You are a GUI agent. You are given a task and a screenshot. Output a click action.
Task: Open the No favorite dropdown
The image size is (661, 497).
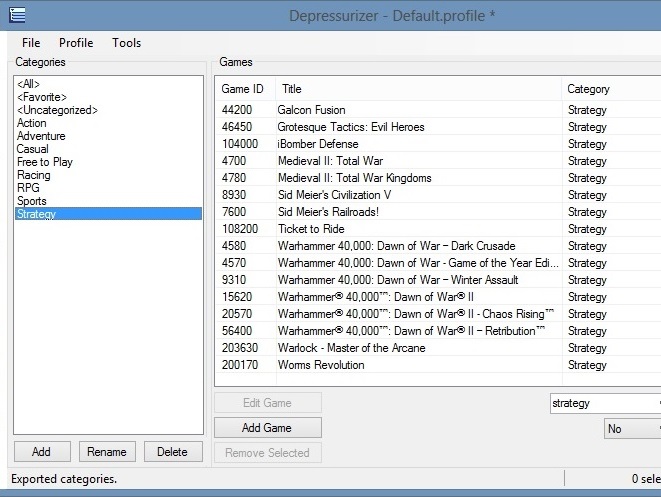(x=632, y=429)
